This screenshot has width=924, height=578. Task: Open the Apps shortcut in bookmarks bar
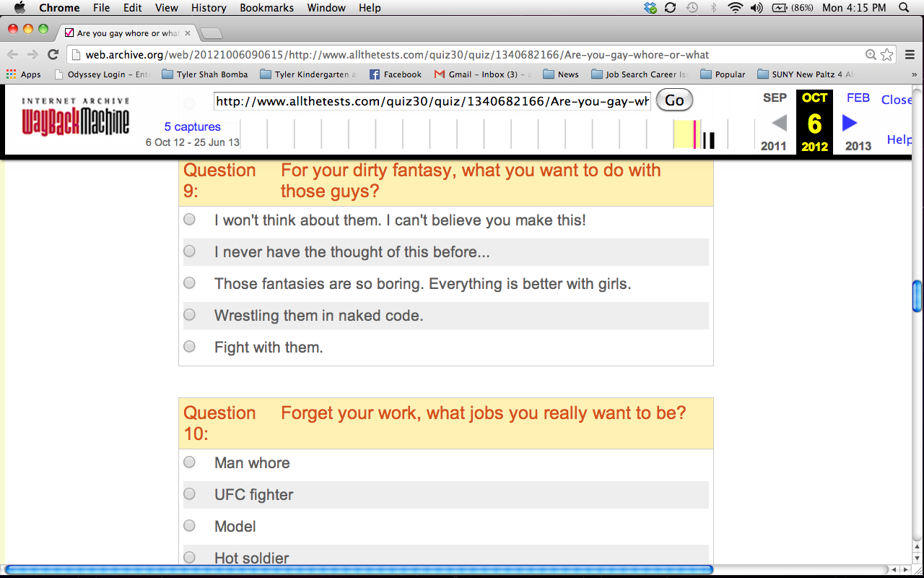click(x=23, y=74)
